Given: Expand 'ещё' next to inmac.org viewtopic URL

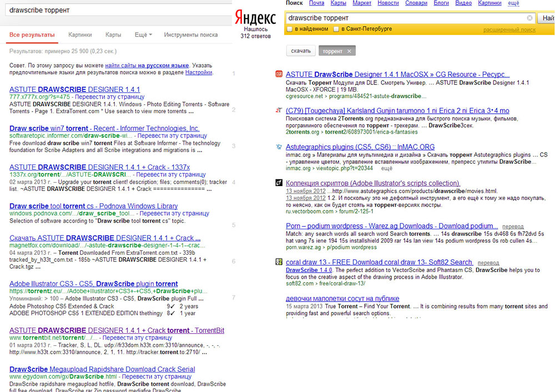Looking at the screenshot, I should 386,168.
